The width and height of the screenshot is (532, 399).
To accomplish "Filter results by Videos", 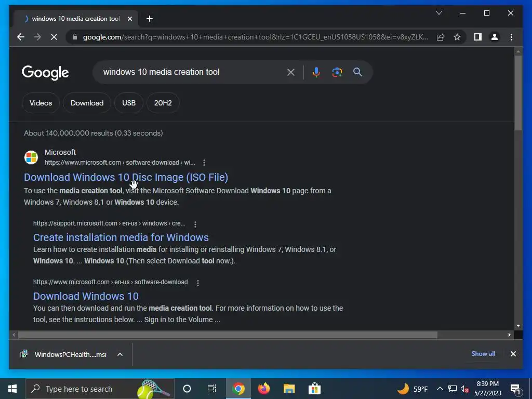I will pos(41,103).
